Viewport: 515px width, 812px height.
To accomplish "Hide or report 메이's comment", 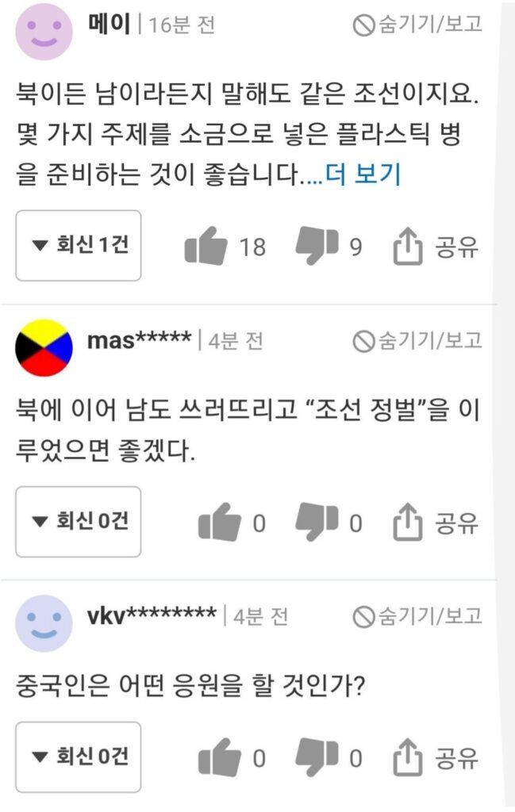I will point(417,25).
